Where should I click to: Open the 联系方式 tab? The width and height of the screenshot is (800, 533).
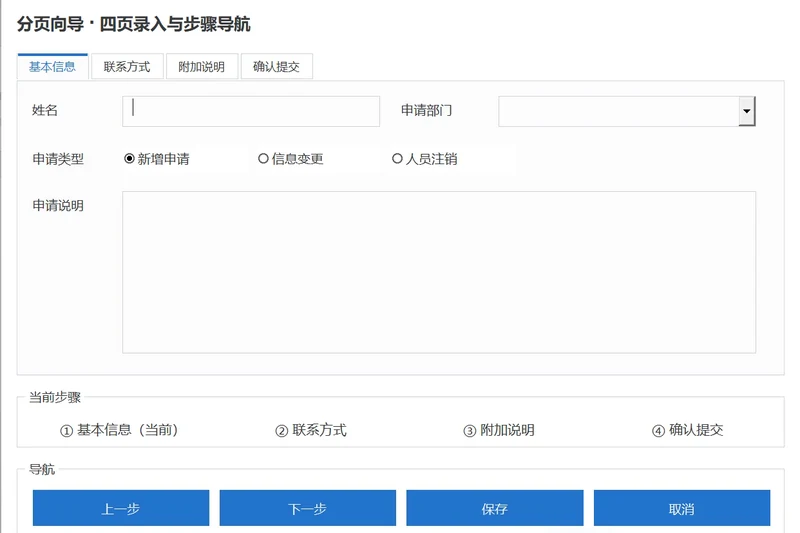coord(127,67)
